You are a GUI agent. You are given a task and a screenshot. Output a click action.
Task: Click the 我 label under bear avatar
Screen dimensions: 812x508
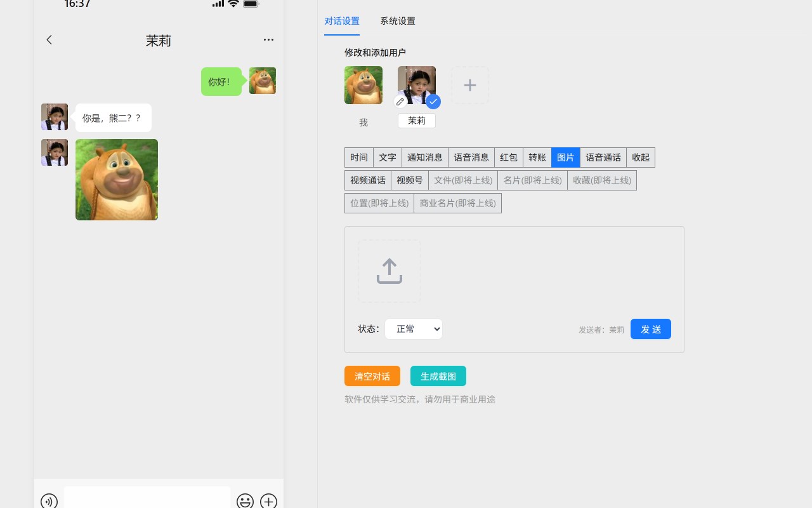(363, 123)
